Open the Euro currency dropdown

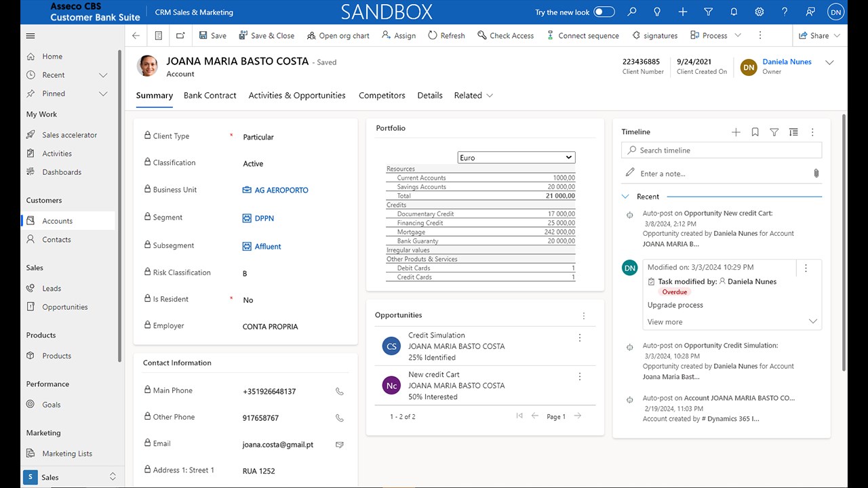(x=516, y=157)
